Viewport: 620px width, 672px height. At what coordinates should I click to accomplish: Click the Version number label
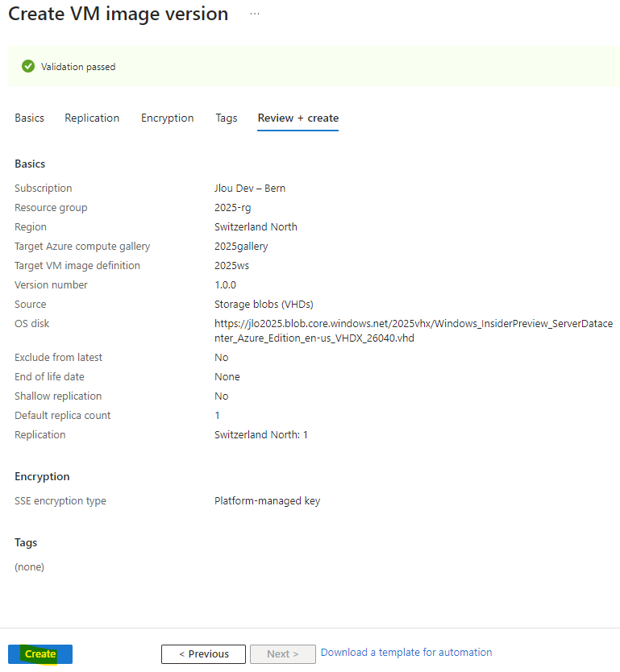[x=51, y=285]
